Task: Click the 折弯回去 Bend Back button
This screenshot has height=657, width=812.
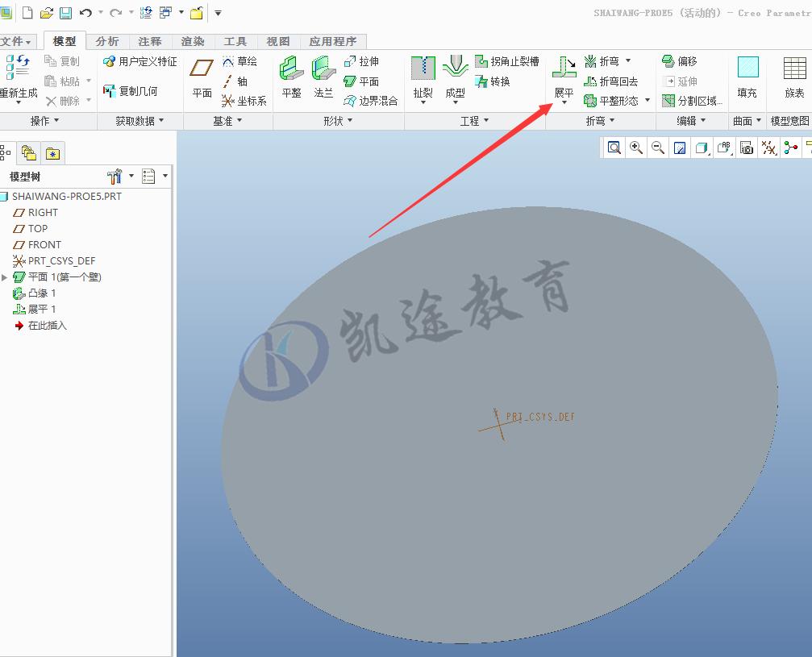Action: tap(613, 81)
